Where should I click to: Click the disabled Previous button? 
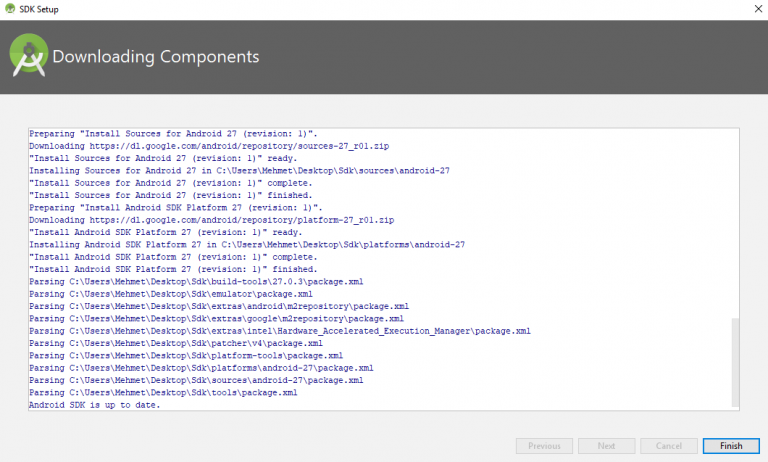pyautogui.click(x=544, y=445)
